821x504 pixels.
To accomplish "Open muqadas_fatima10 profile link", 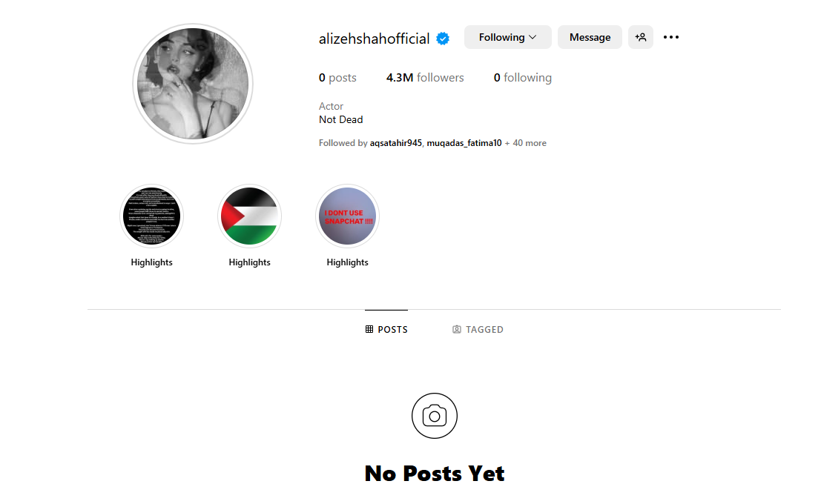I will (x=464, y=143).
